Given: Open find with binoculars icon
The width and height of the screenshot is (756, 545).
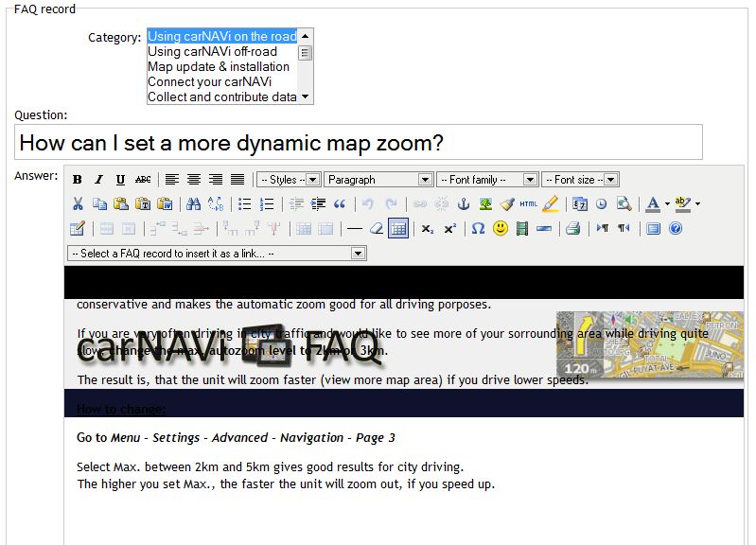Looking at the screenshot, I should click(193, 204).
